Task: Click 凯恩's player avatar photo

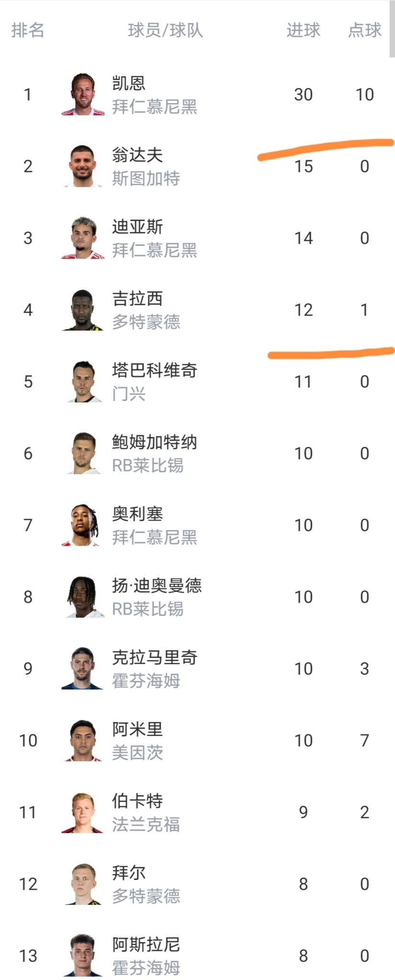Action: pyautogui.click(x=83, y=94)
